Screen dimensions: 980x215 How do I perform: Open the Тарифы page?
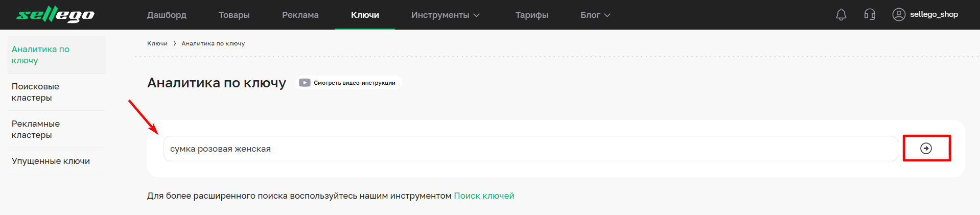tap(531, 15)
